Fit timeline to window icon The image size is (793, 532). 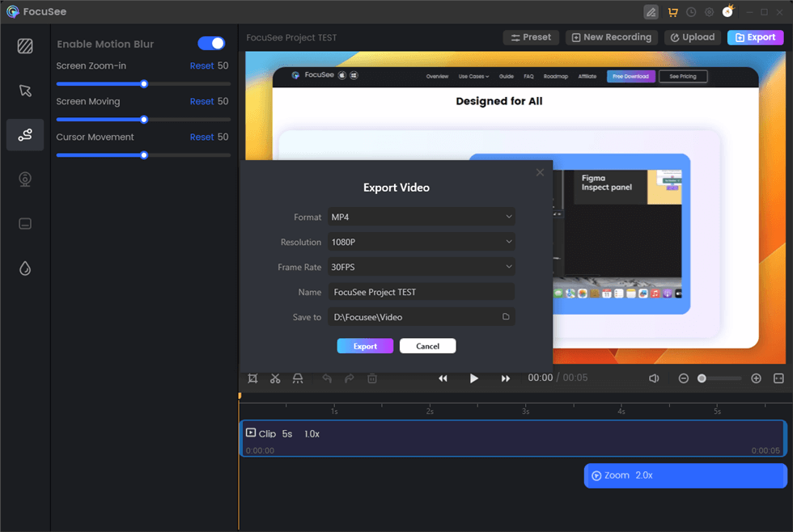[x=778, y=378]
